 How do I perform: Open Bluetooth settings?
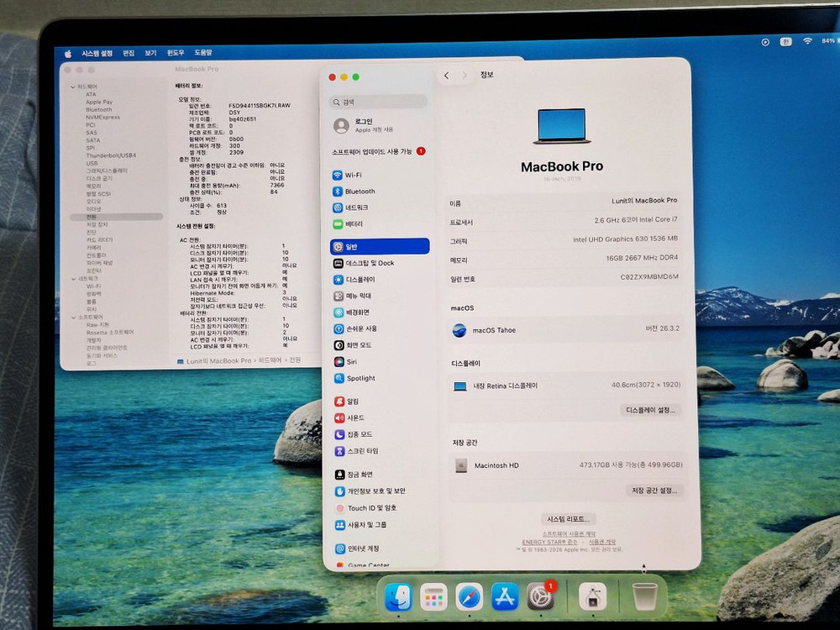tap(353, 191)
